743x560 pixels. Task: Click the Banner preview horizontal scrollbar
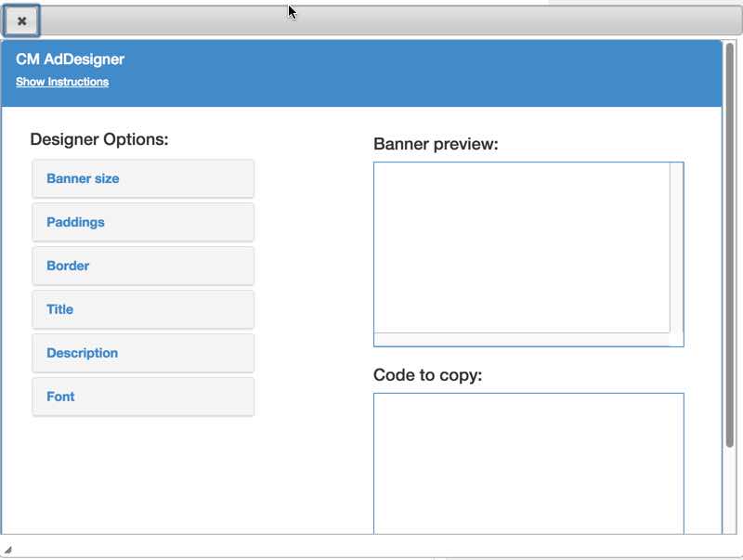(521, 339)
